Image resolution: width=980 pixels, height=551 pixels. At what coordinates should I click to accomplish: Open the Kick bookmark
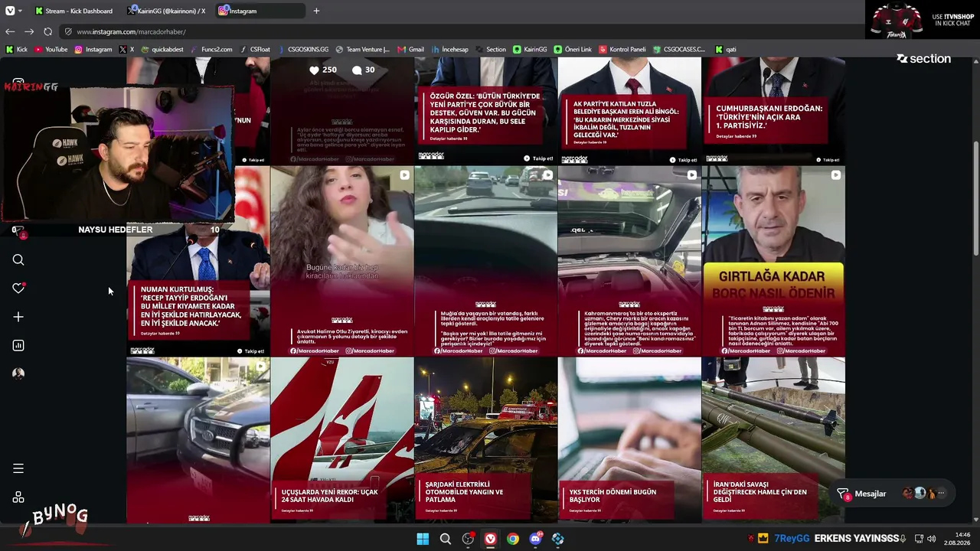[x=16, y=49]
